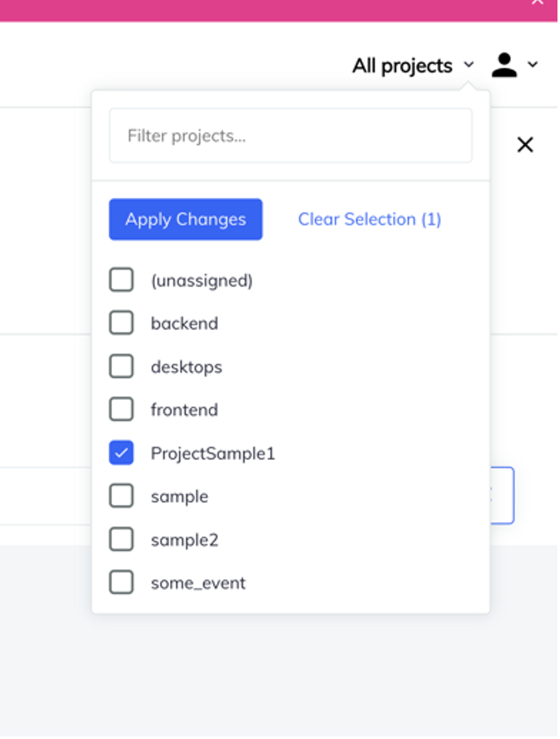Click the checkmark inside the ProjectSample1 checkbox
The width and height of the screenshot is (560, 739).
point(122,453)
